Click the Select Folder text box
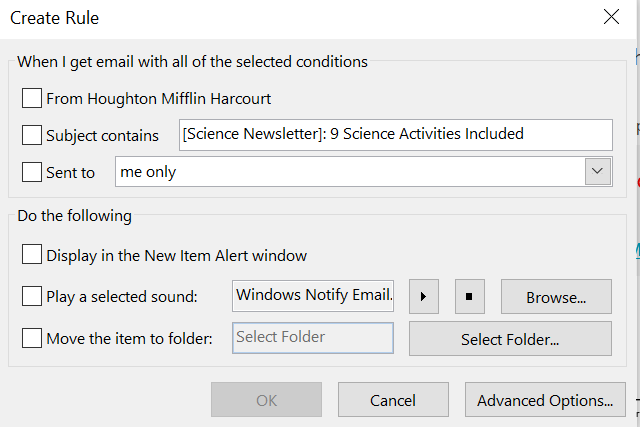Image resolution: width=640 pixels, height=427 pixels. tap(313, 338)
